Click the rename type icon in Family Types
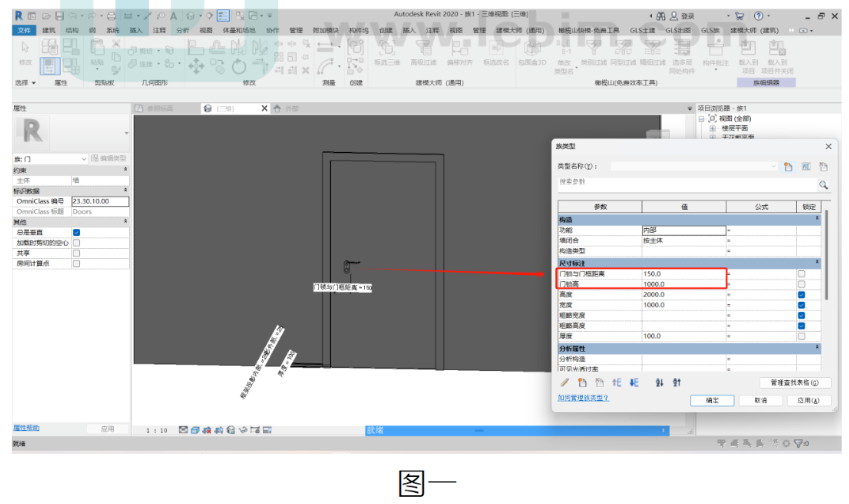The height and width of the screenshot is (504, 849). point(806,167)
